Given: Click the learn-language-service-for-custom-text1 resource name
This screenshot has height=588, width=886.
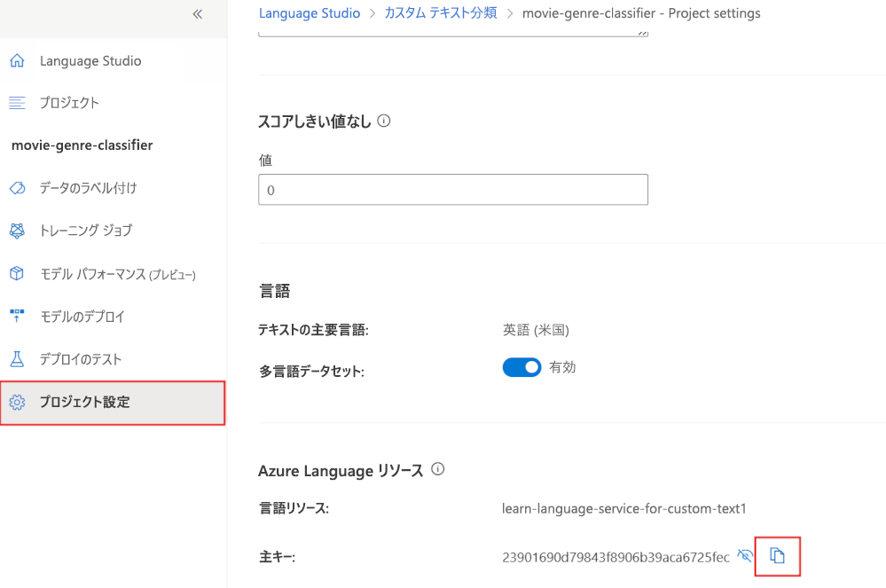Looking at the screenshot, I should coord(623,508).
